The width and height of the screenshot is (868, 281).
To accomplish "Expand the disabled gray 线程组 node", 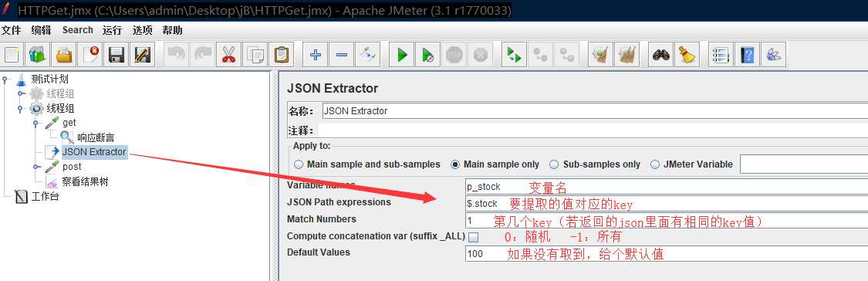I will coord(21,93).
